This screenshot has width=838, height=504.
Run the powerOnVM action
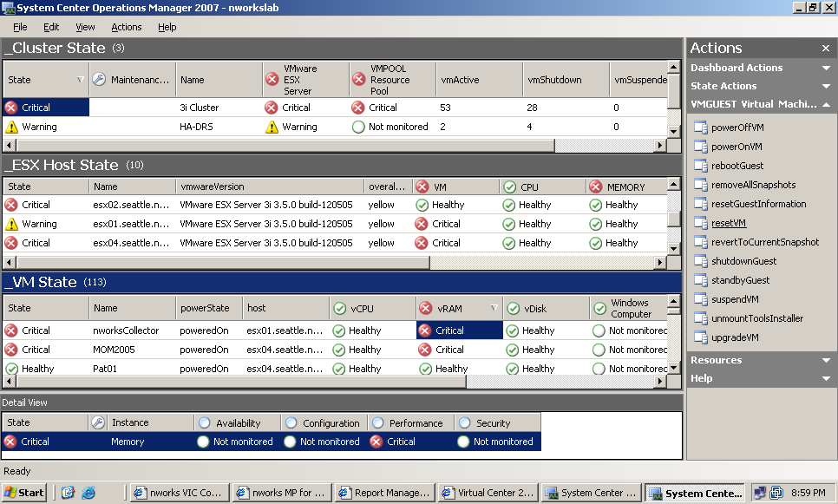coord(737,147)
